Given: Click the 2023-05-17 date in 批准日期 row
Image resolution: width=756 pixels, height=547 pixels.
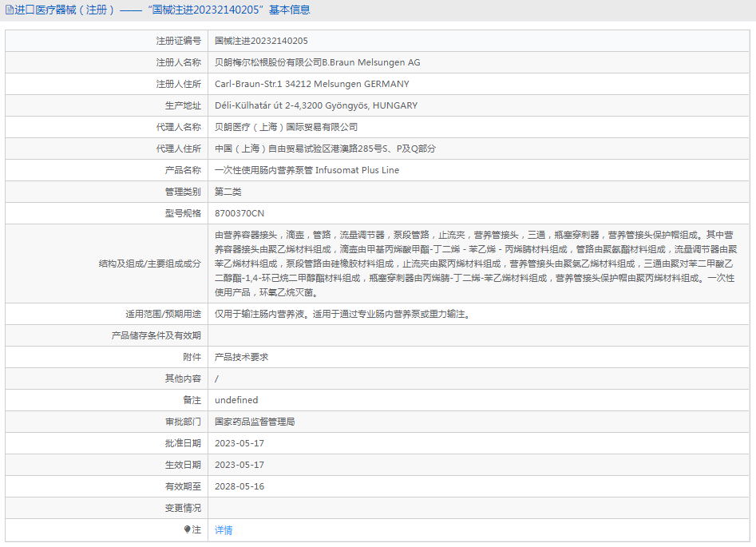Looking at the screenshot, I should (239, 443).
